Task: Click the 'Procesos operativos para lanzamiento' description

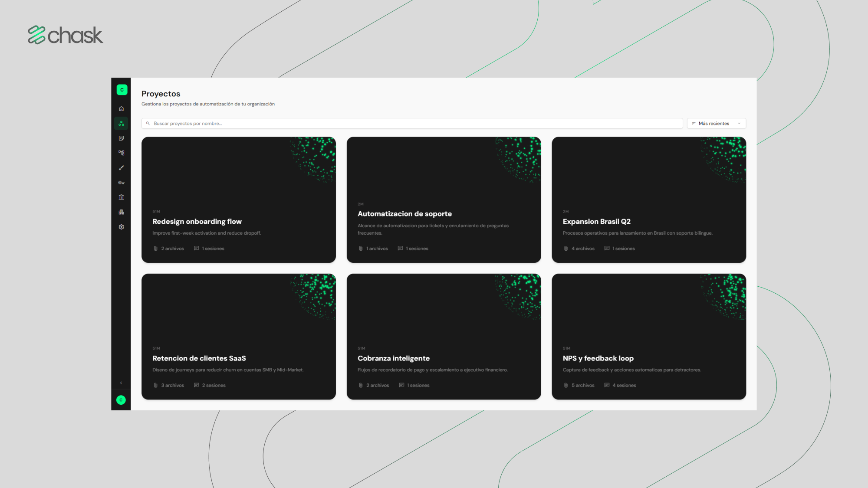Action: point(638,233)
